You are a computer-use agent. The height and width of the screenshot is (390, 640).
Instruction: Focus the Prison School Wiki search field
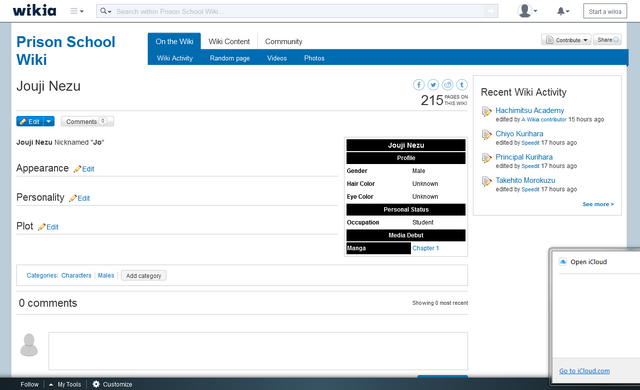click(x=298, y=11)
